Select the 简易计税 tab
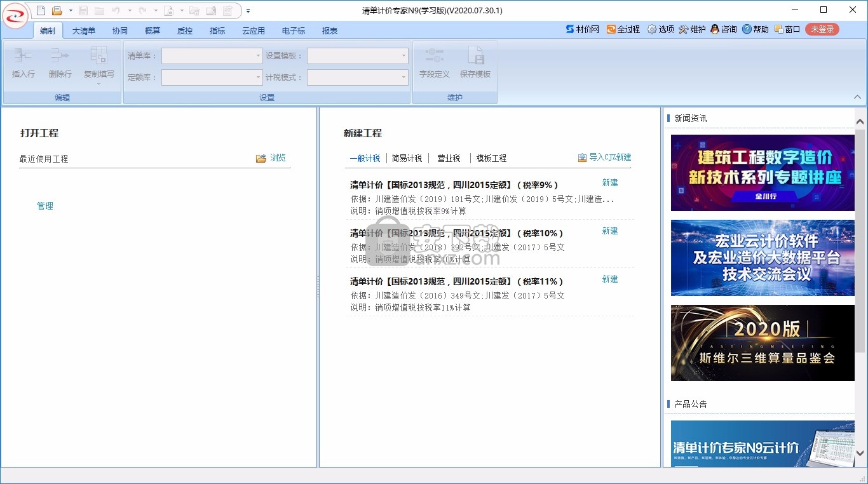 [407, 158]
